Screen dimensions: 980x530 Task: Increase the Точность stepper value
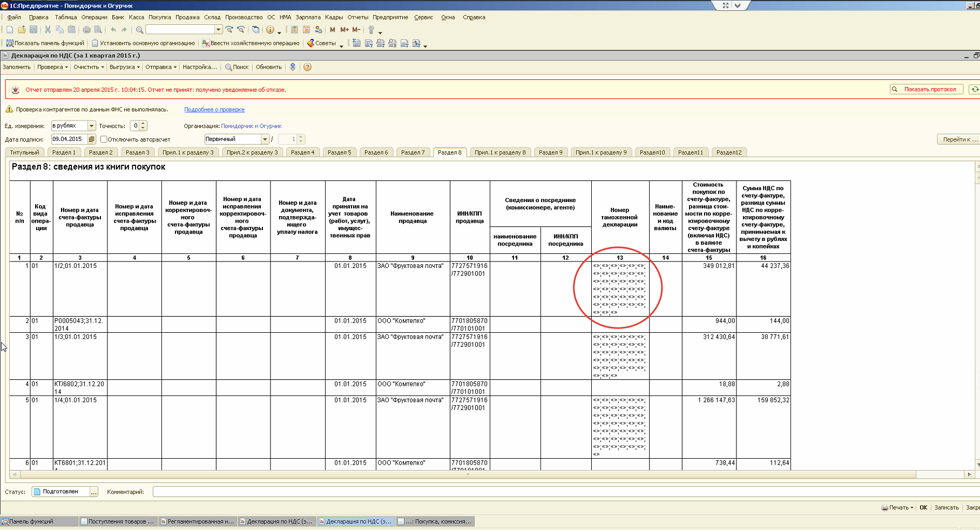point(143,124)
